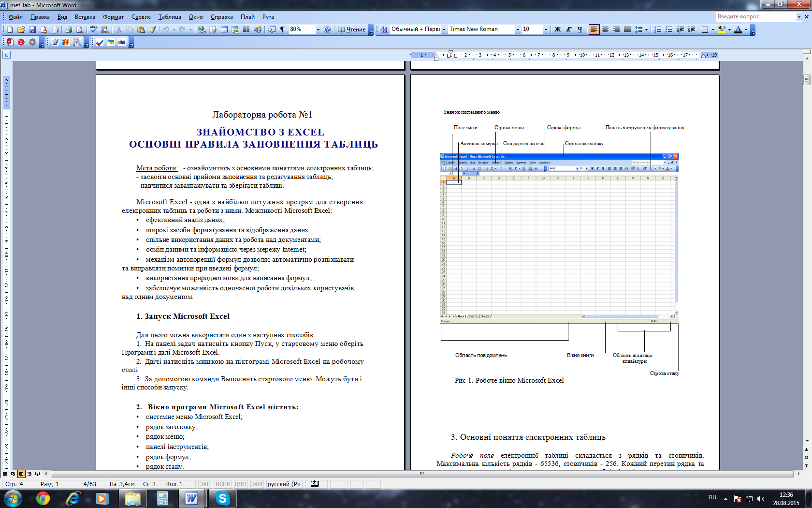The image size is (812, 508).
Task: Open the Columns layout button
Action: 246,30
